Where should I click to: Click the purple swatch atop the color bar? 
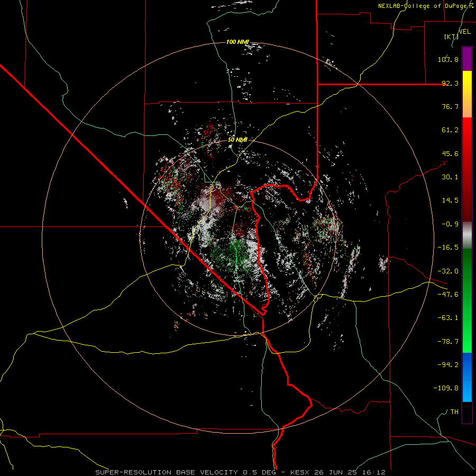coord(467,59)
